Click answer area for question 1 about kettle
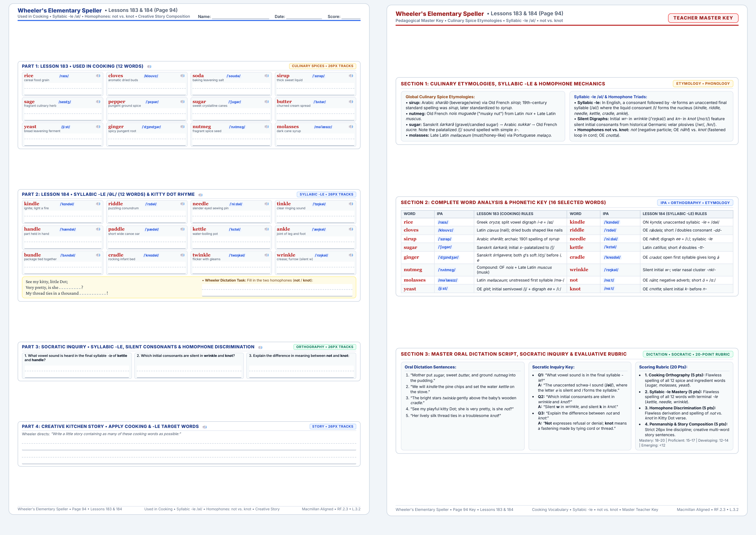 point(77,371)
